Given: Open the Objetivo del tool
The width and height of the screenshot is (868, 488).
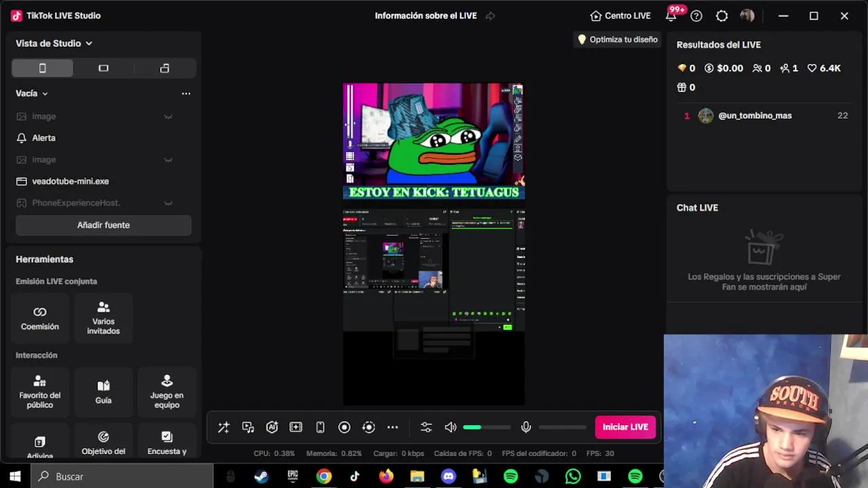Looking at the screenshot, I should point(103,442).
